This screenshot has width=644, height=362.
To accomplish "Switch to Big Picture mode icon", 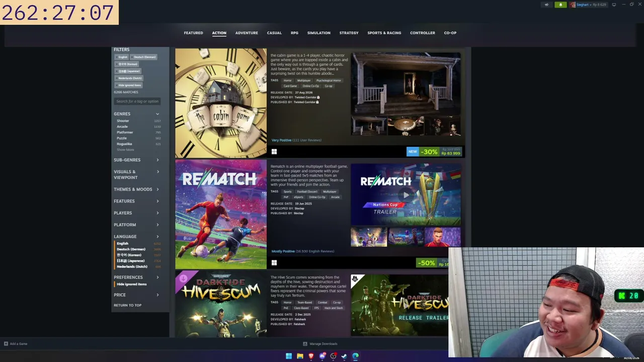I will click(x=614, y=5).
